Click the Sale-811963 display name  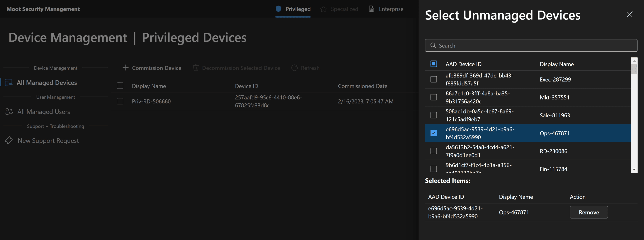554,115
